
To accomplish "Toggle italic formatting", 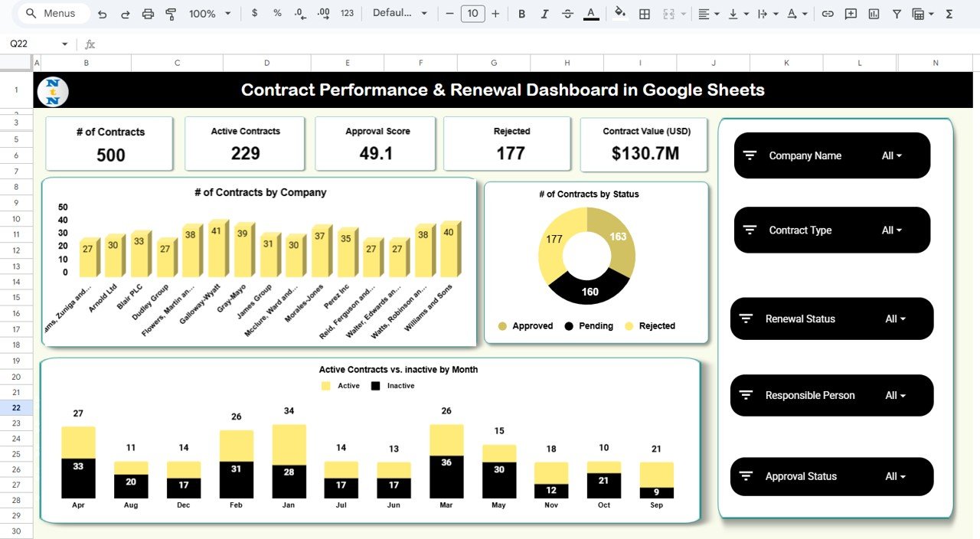I will (x=544, y=13).
